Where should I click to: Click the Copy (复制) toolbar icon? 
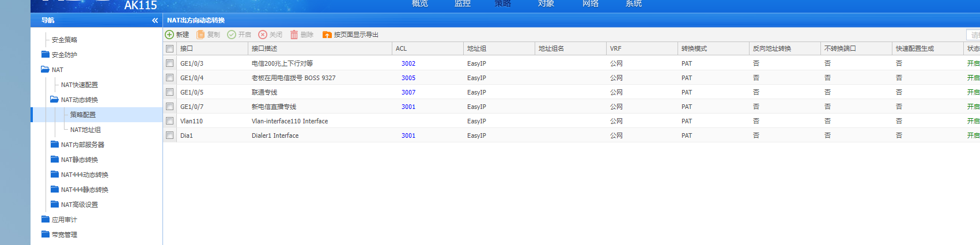(200, 35)
